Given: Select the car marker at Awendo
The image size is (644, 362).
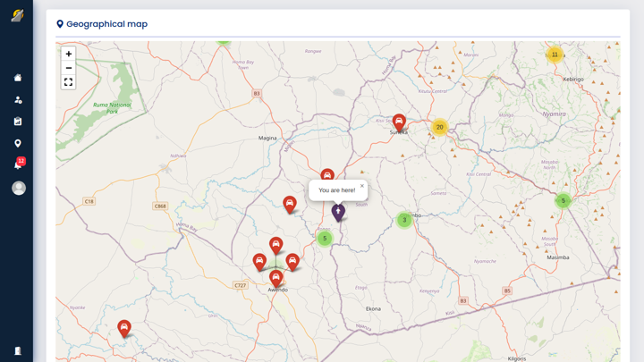Looking at the screenshot, I should (x=275, y=278).
